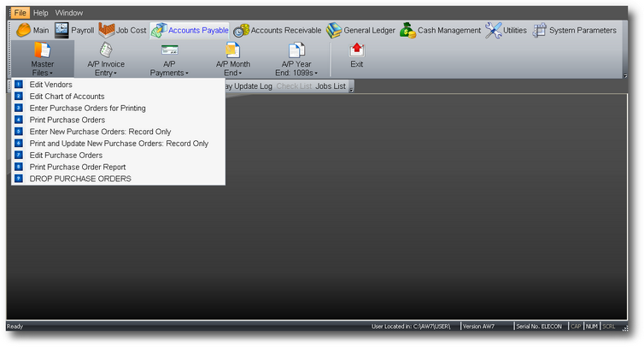Select Edit Purchase Orders menu entry
The width and height of the screenshot is (644, 347).
tap(118, 155)
